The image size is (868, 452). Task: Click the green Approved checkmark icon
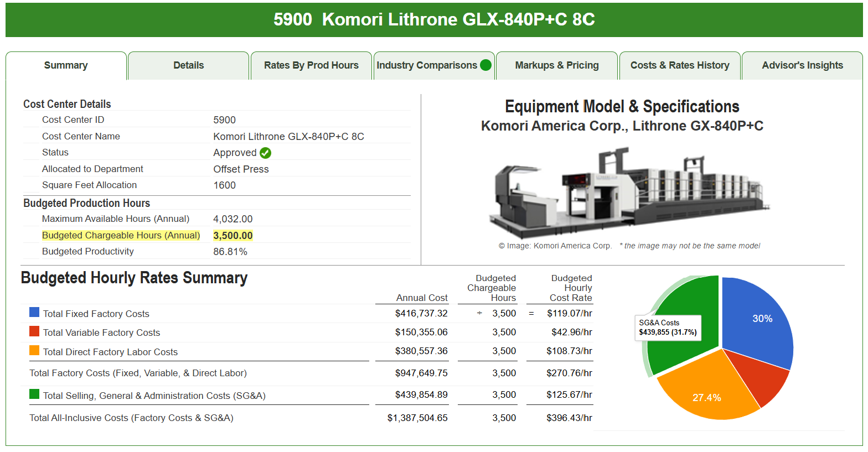pos(266,153)
